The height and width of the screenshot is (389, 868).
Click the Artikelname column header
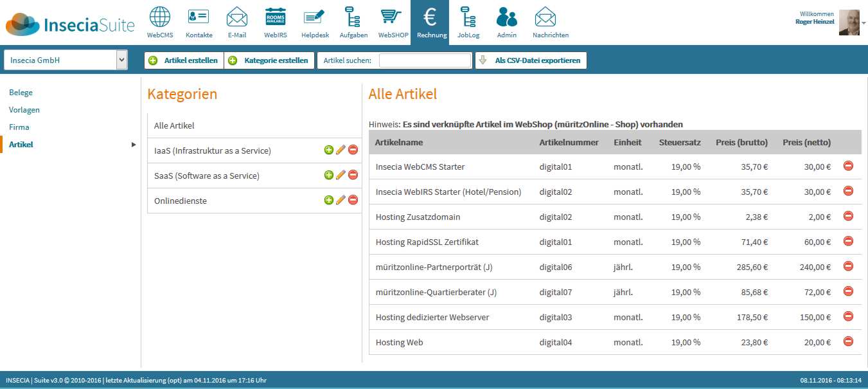(399, 142)
